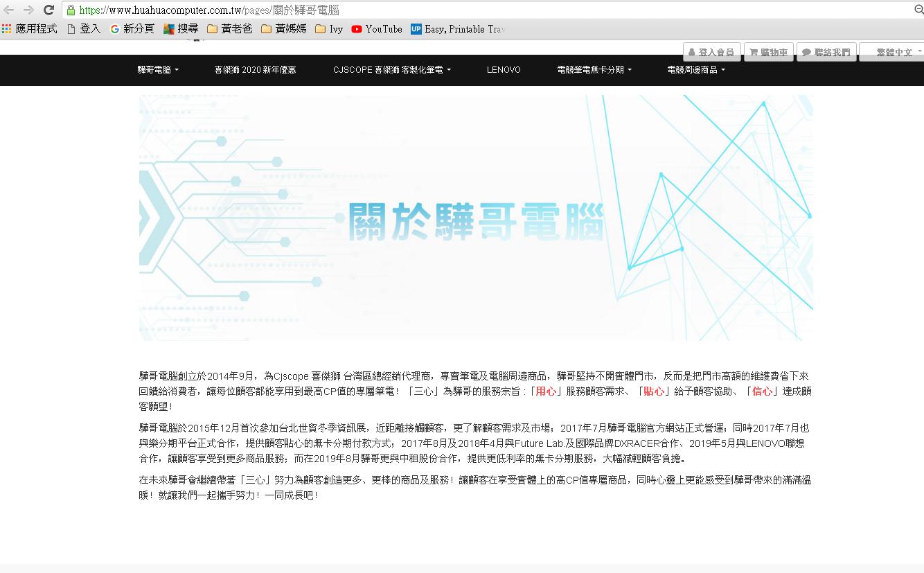
Task: Open the Easy, Printable bookmark
Action: click(458, 29)
